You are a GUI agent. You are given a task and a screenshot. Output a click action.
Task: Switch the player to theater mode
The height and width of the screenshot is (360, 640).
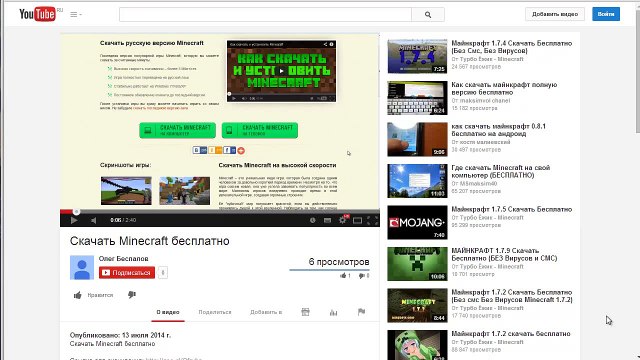pyautogui.click(x=357, y=220)
